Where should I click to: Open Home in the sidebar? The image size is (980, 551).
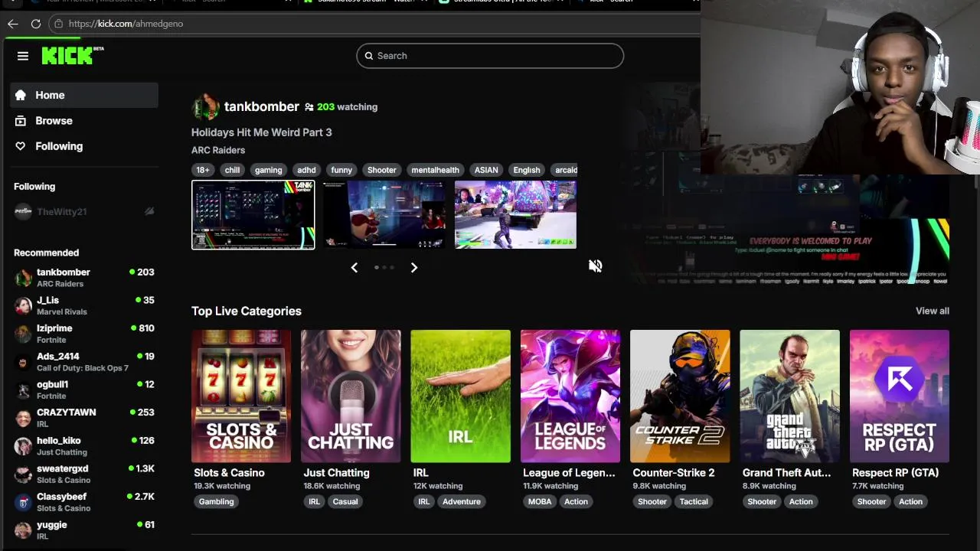tap(84, 95)
